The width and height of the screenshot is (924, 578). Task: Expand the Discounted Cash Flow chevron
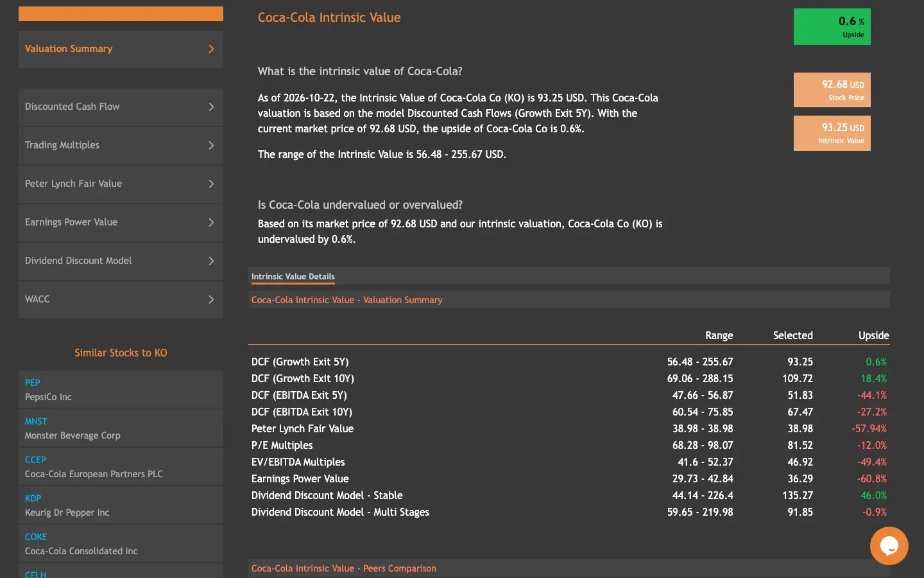(211, 107)
